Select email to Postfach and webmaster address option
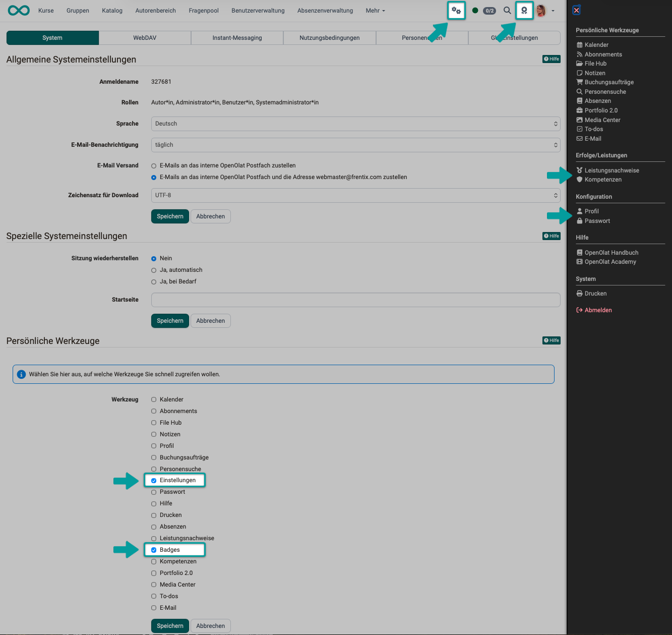This screenshot has width=672, height=635. pyautogui.click(x=154, y=178)
